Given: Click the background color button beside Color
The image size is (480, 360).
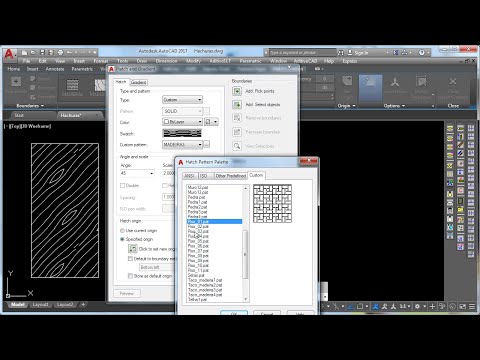Looking at the screenshot, I should (x=211, y=122).
